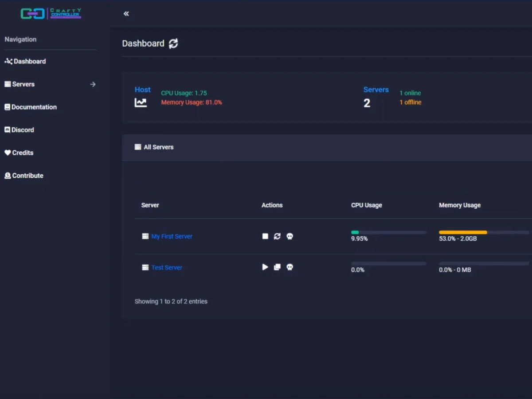Click the 'All Servers' panel title
This screenshot has height=399, width=532.
coord(159,147)
